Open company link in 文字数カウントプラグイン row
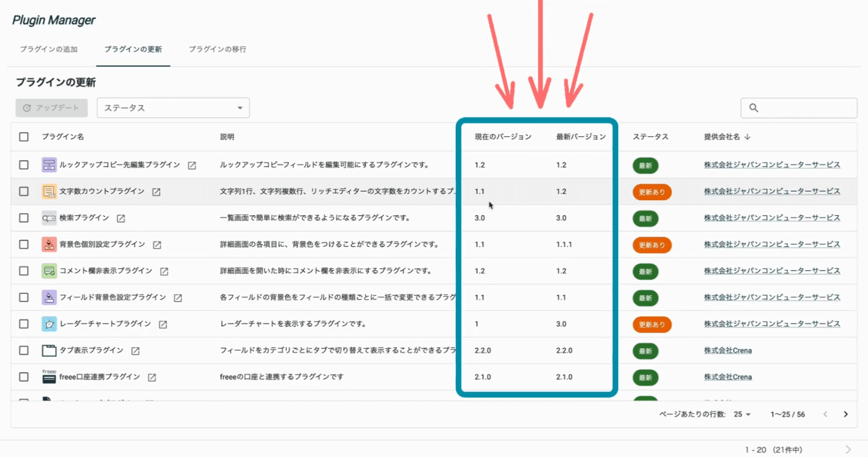The height and width of the screenshot is (457, 868). (x=772, y=191)
